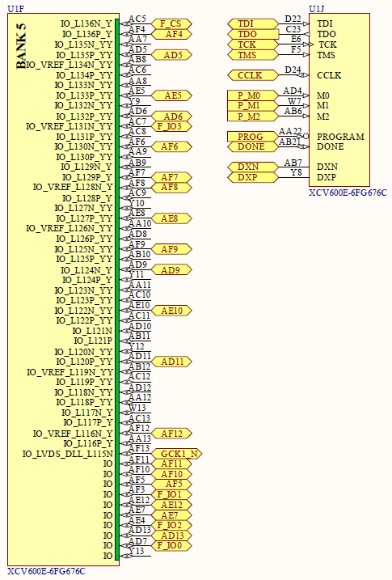Click the U1F component designator

[15, 9]
